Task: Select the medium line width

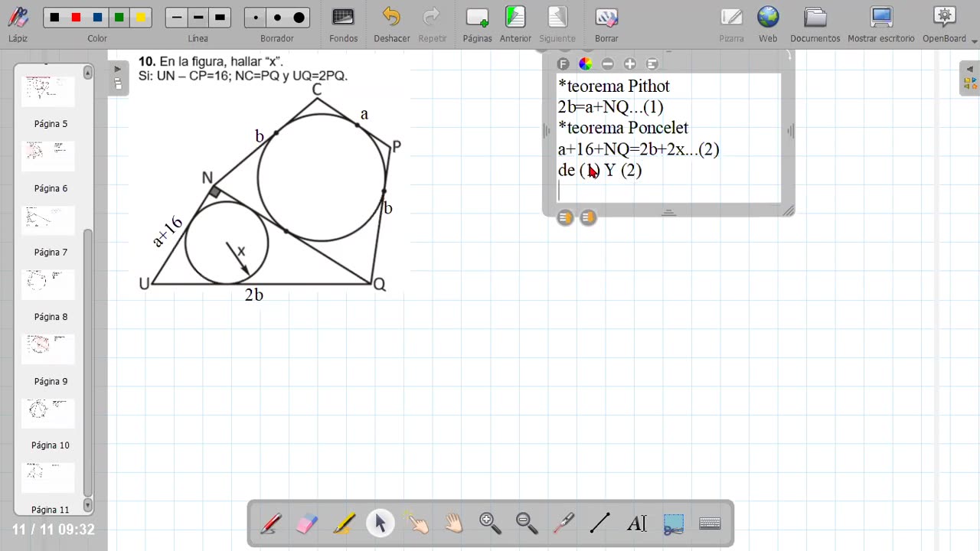Action: pos(198,18)
